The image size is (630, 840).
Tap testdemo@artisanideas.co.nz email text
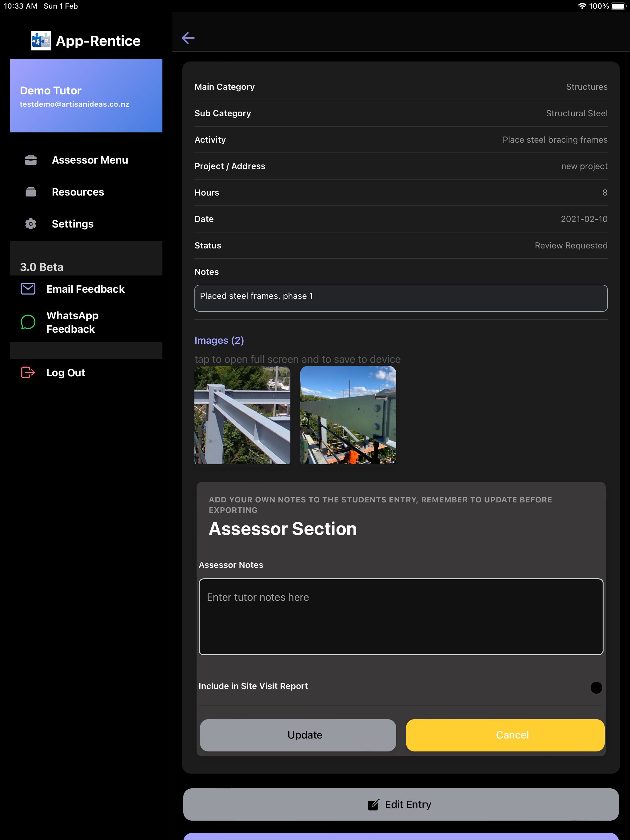click(x=74, y=104)
